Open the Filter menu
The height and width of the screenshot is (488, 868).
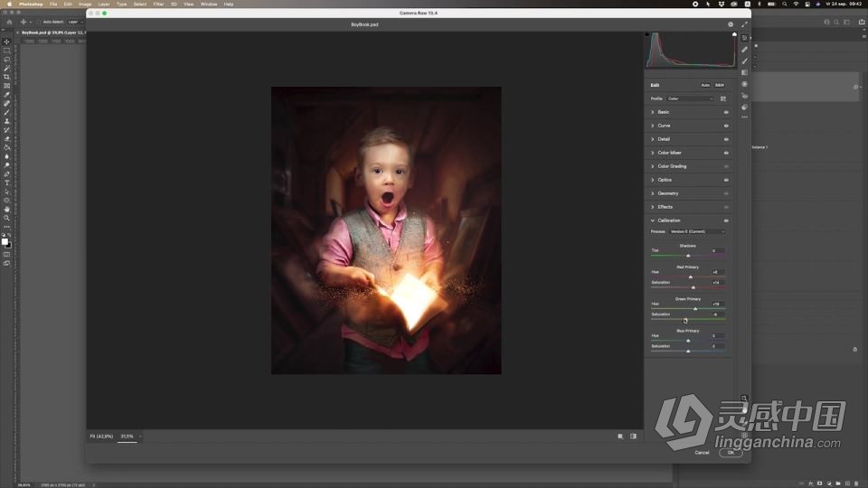158,4
